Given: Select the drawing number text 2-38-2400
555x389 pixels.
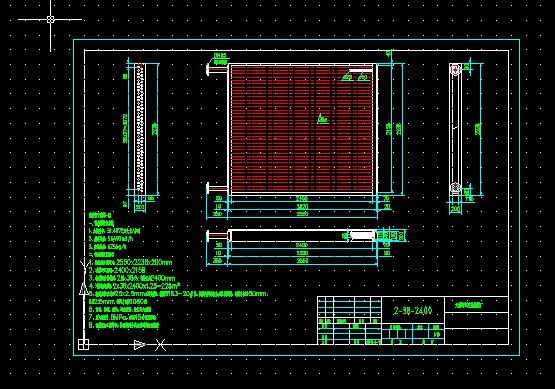Looking at the screenshot, I should (413, 311).
